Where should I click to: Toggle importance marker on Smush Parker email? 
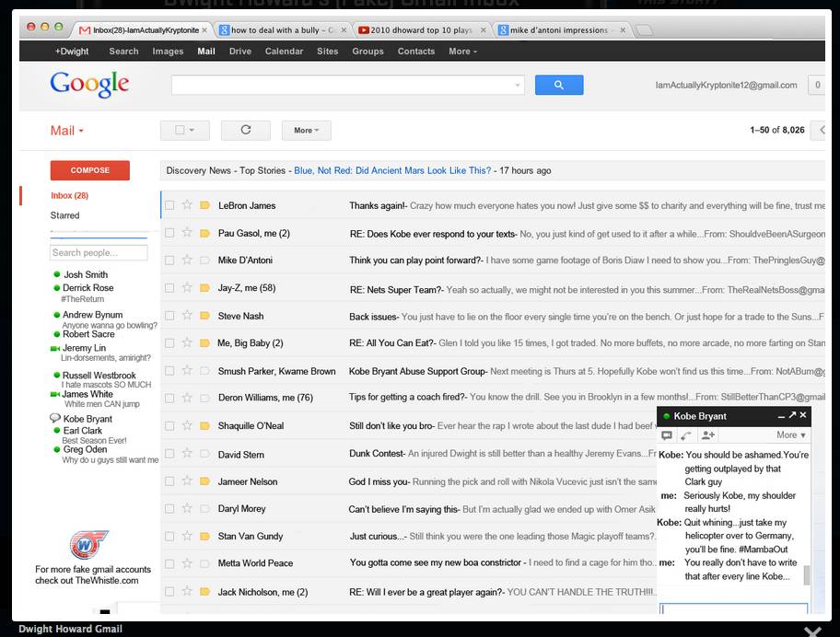204,370
